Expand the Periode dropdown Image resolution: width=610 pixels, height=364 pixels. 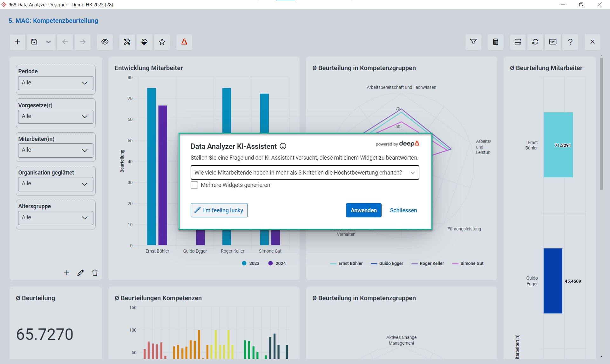click(56, 83)
